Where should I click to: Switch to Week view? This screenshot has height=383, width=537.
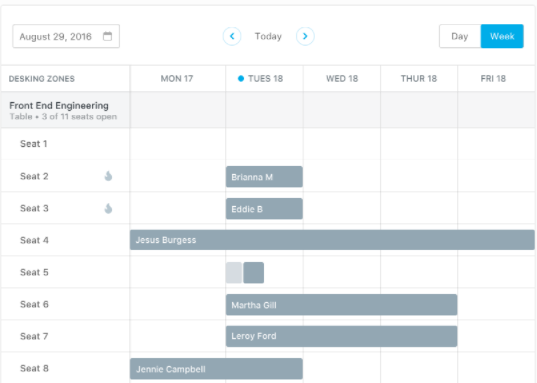[502, 36]
